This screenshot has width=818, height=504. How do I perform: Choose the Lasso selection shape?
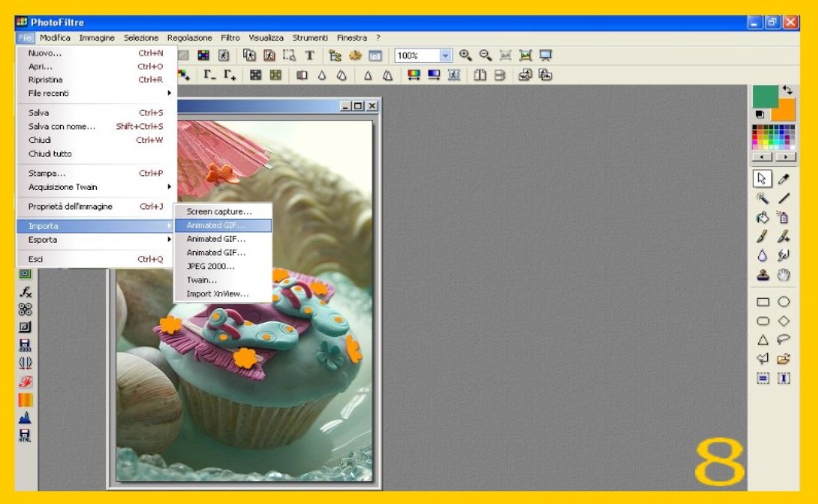[x=783, y=340]
